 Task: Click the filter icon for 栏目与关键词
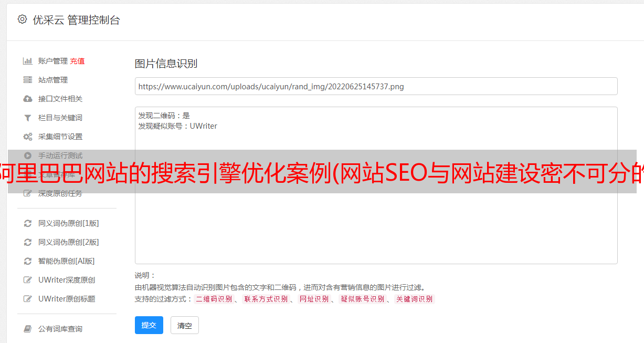(x=28, y=118)
